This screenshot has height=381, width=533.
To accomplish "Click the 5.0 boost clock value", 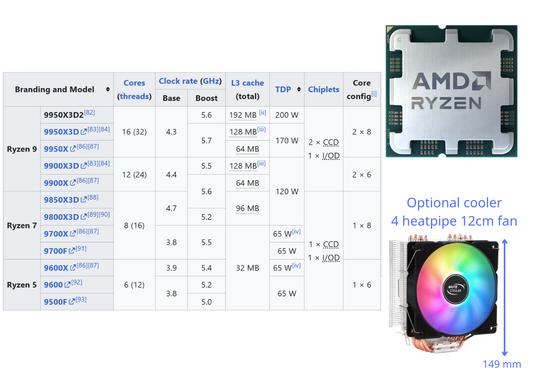I will (x=206, y=302).
